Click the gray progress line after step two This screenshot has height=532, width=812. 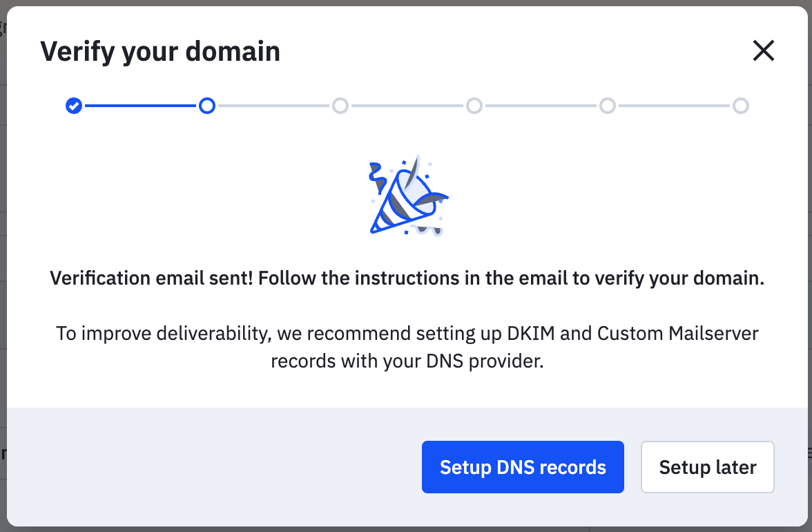273,106
